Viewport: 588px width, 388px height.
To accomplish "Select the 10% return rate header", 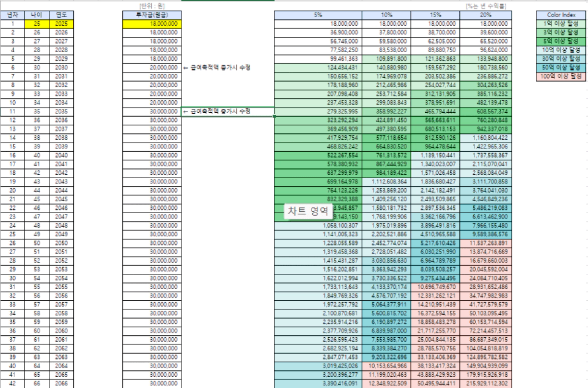I will coord(386,15).
